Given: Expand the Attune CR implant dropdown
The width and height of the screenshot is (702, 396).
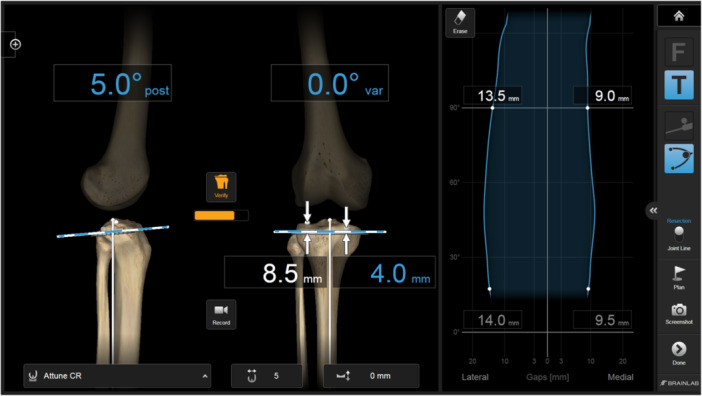Looking at the screenshot, I should tap(117, 376).
